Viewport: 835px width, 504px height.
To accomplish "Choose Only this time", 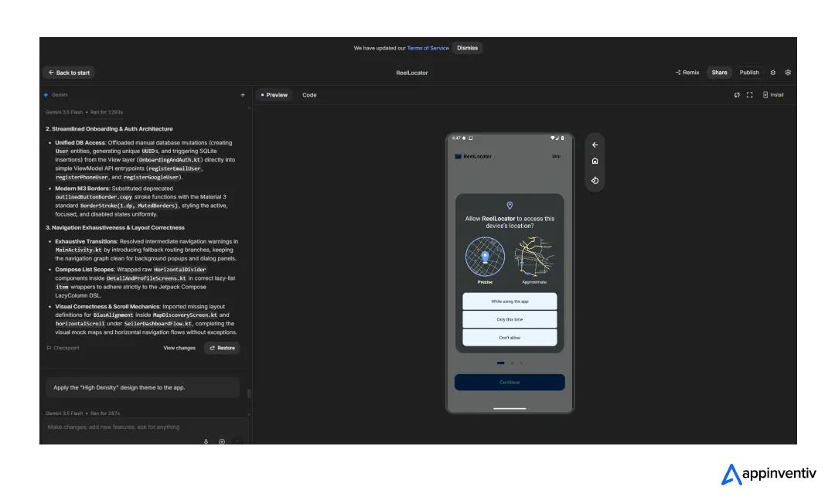I will (x=510, y=319).
